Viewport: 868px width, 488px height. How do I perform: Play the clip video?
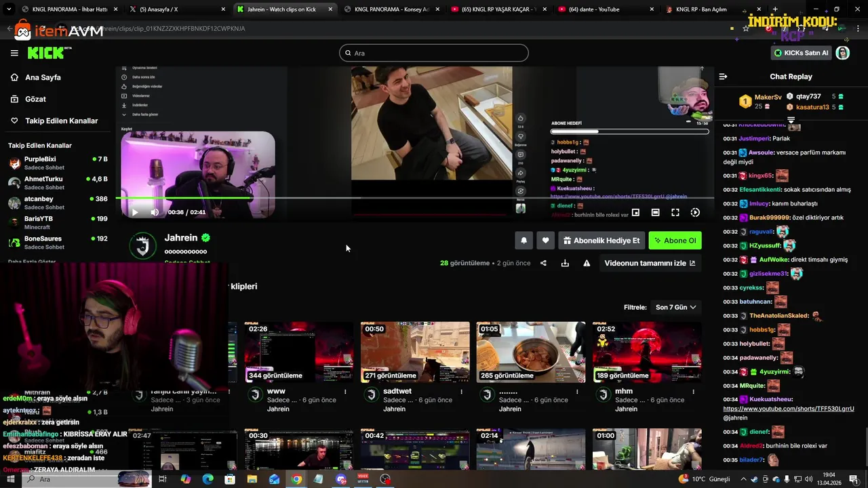pyautogui.click(x=135, y=212)
